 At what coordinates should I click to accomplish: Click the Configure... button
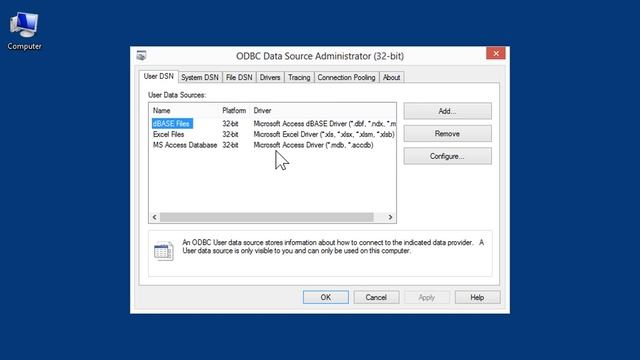click(447, 156)
